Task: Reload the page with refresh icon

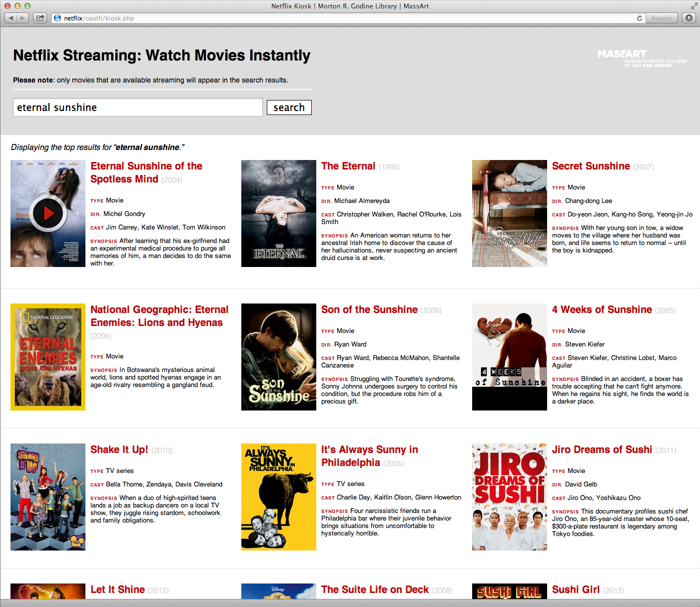Action: [x=639, y=18]
